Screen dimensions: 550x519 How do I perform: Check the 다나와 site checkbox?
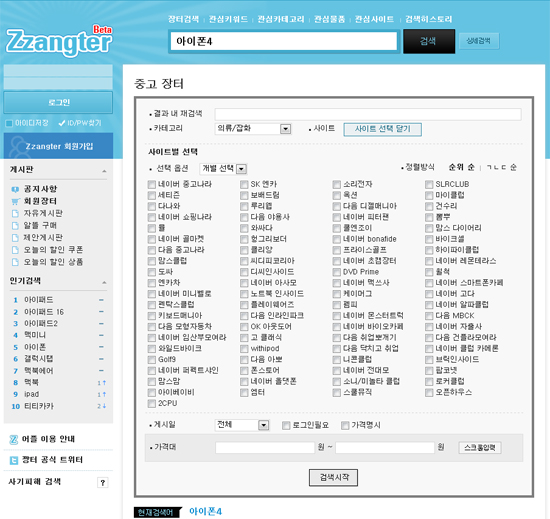coord(152,206)
